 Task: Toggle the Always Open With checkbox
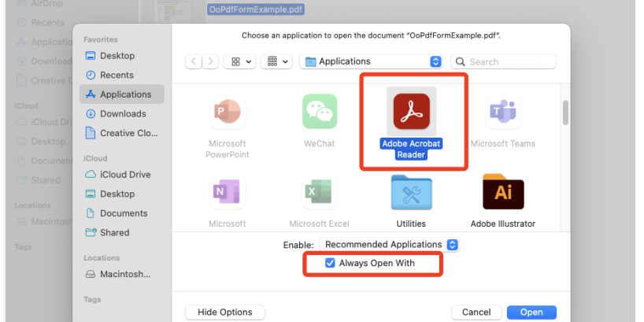[330, 263]
